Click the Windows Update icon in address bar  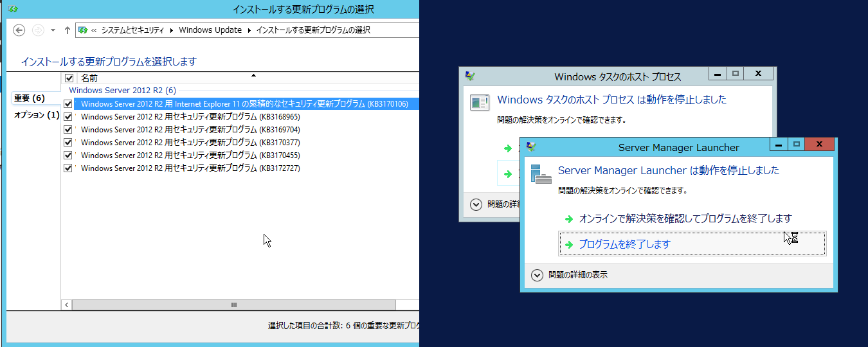pyautogui.click(x=84, y=30)
